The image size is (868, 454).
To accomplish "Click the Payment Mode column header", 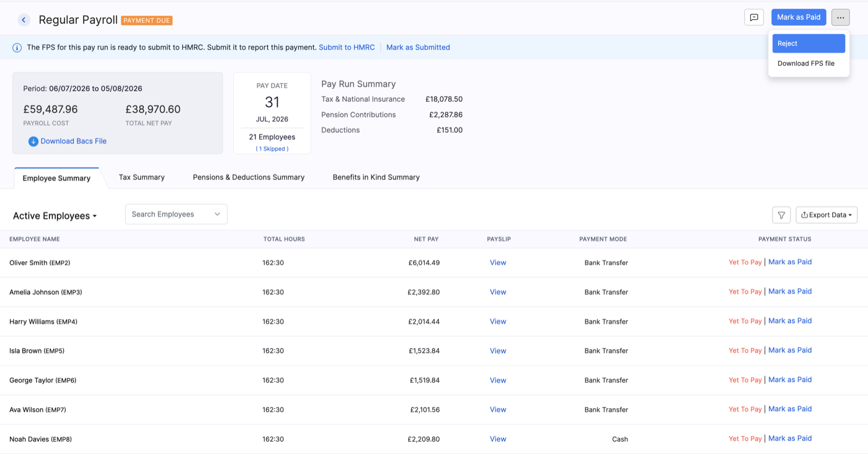I will point(603,239).
